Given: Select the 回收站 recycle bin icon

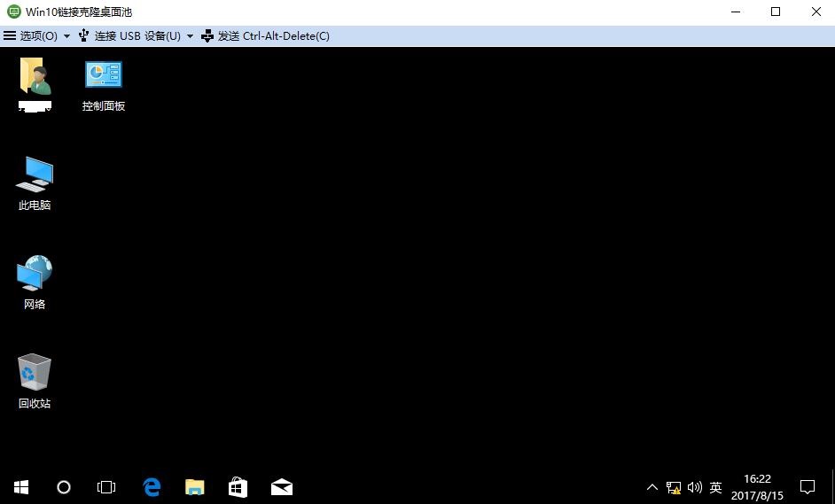Looking at the screenshot, I should point(35,381).
